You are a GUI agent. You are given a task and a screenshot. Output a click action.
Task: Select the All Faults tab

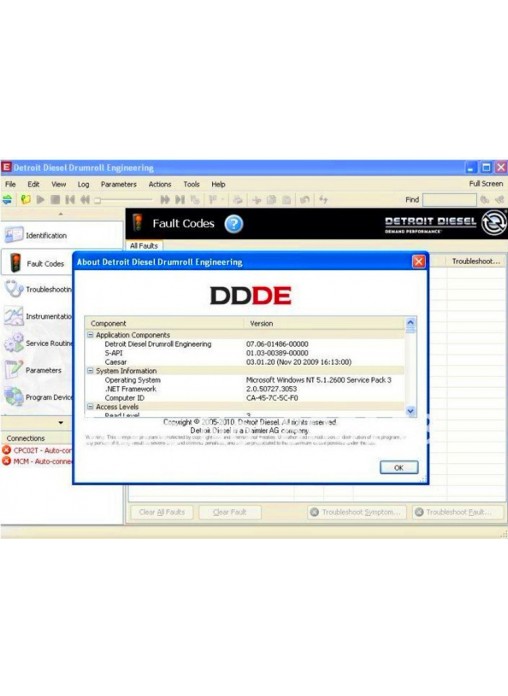(143, 245)
